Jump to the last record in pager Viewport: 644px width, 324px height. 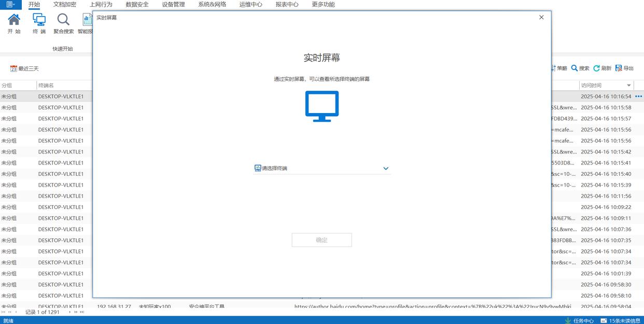[82, 312]
